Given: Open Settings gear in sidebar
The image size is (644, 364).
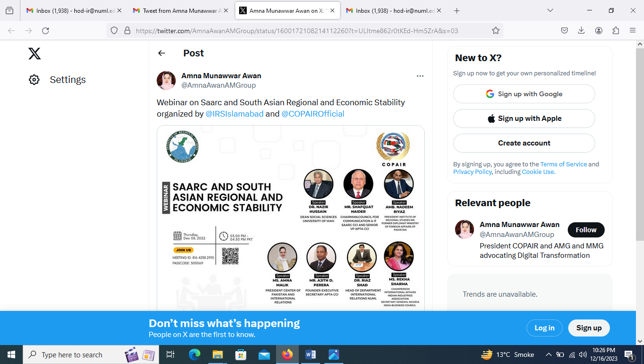Looking at the screenshot, I should click(34, 80).
